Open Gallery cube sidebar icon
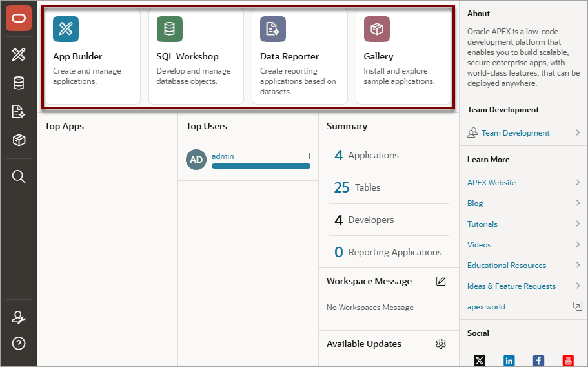The image size is (588, 367). pos(18,140)
